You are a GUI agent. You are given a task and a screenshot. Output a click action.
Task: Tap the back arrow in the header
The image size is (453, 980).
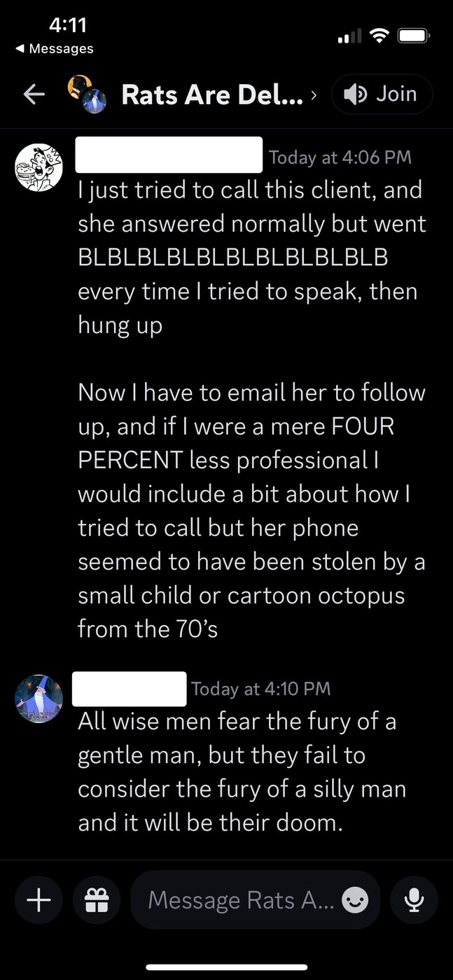click(34, 95)
